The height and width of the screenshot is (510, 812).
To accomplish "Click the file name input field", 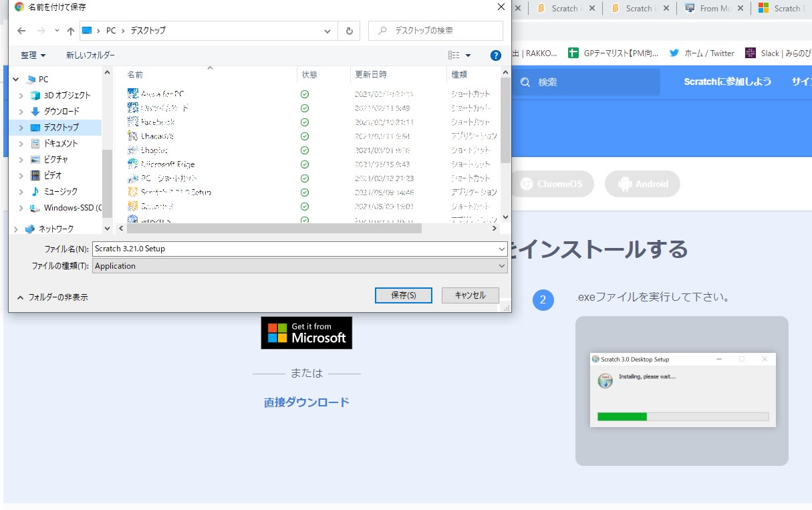I will [294, 249].
